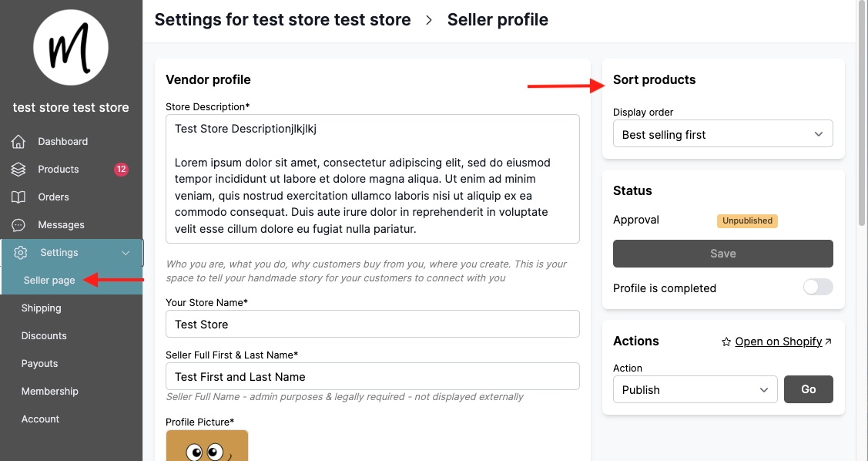Click the Profile Picture thumbnail
Image resolution: width=868 pixels, height=461 pixels.
tap(207, 446)
